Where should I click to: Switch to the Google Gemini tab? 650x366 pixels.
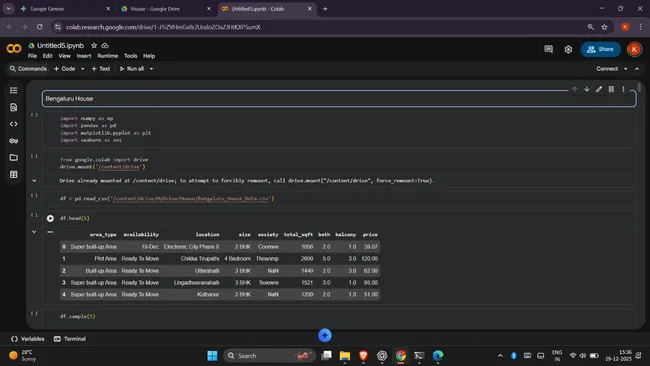[65, 9]
